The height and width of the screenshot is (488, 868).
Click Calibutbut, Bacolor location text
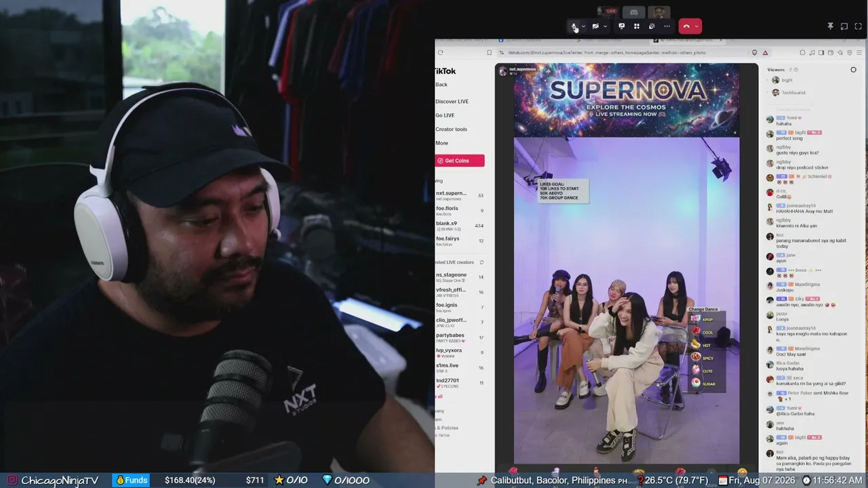[553, 481]
